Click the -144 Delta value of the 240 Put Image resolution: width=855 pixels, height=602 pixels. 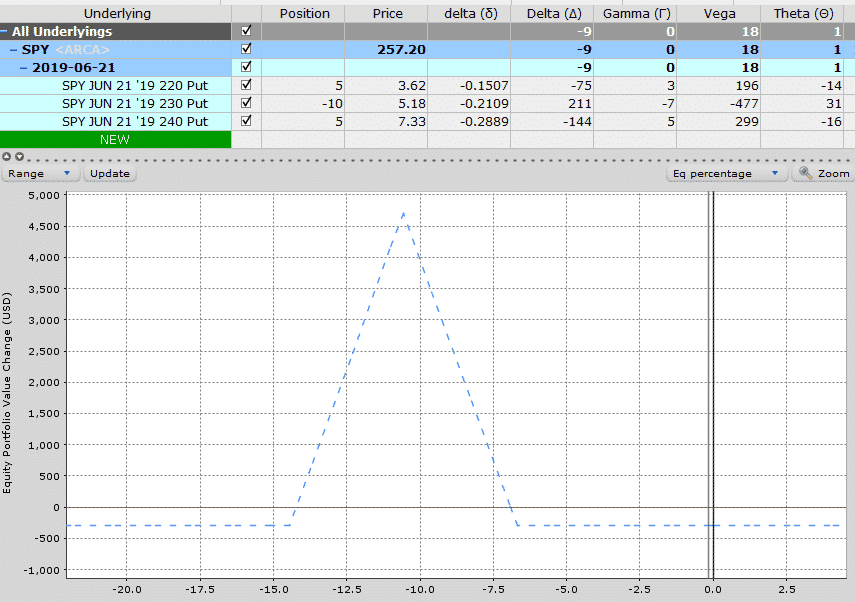(577, 122)
